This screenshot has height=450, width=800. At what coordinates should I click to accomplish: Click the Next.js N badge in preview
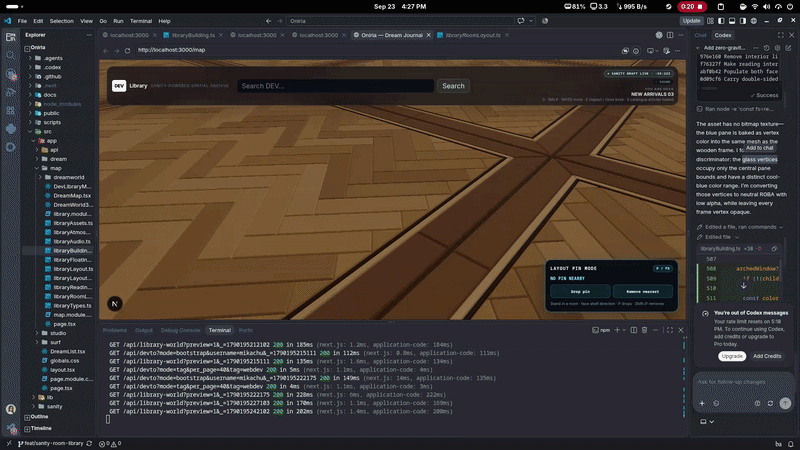(x=115, y=304)
